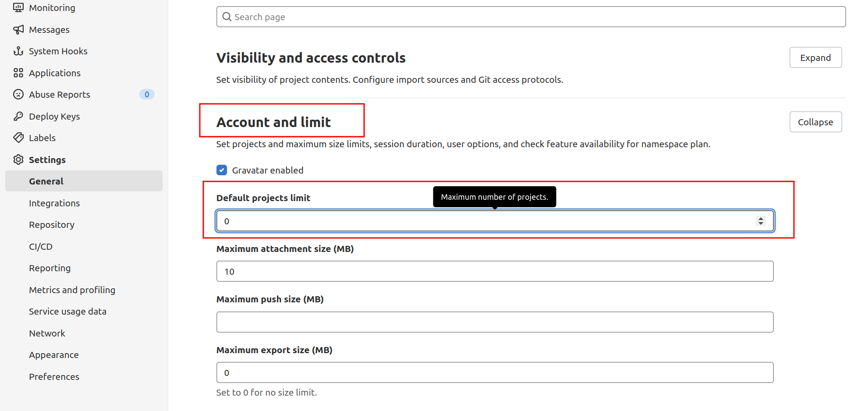868x411 pixels.
Task: Click the Monitoring screen icon in sidebar
Action: [x=18, y=7]
